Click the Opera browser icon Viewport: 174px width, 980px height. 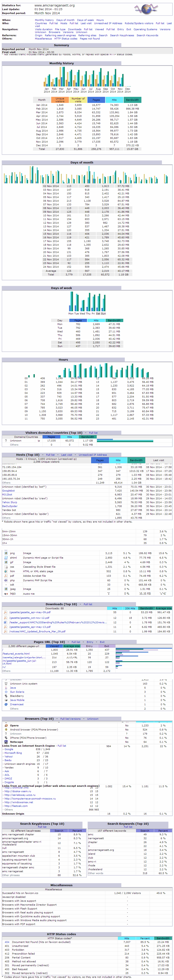coord(6,726)
